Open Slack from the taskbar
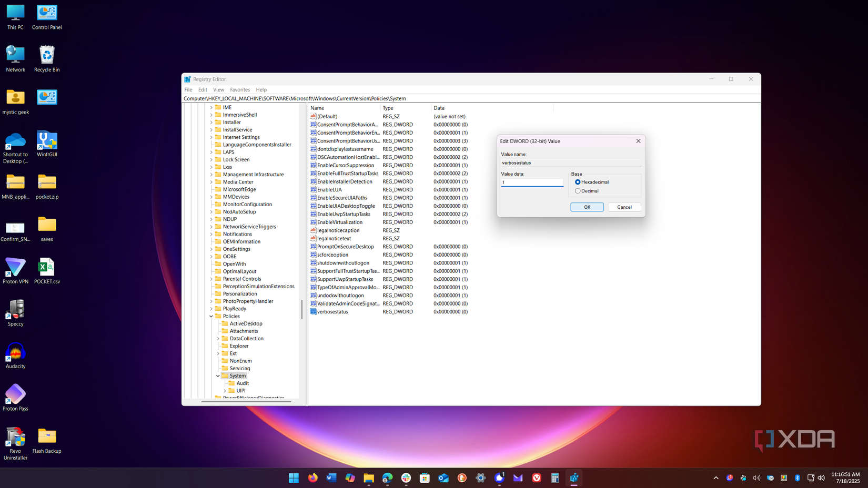This screenshot has width=868, height=488. pos(406,478)
